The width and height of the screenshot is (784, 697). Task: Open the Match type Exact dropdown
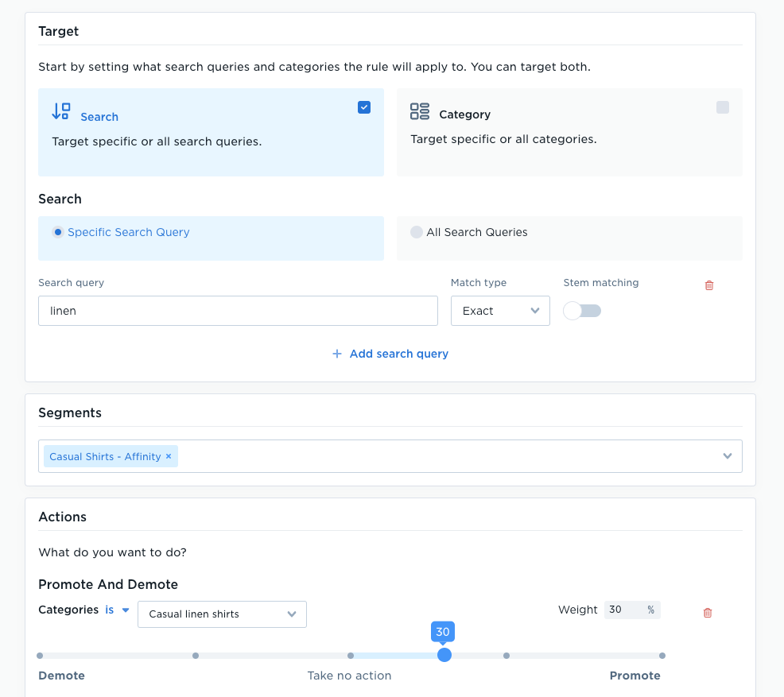pyautogui.click(x=500, y=311)
